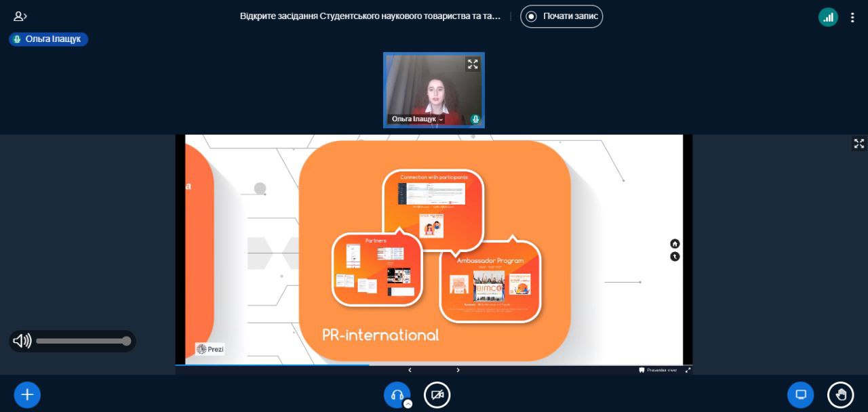Mute the volume speaker icon
Screen dimensions: 868x412
pyautogui.click(x=22, y=341)
